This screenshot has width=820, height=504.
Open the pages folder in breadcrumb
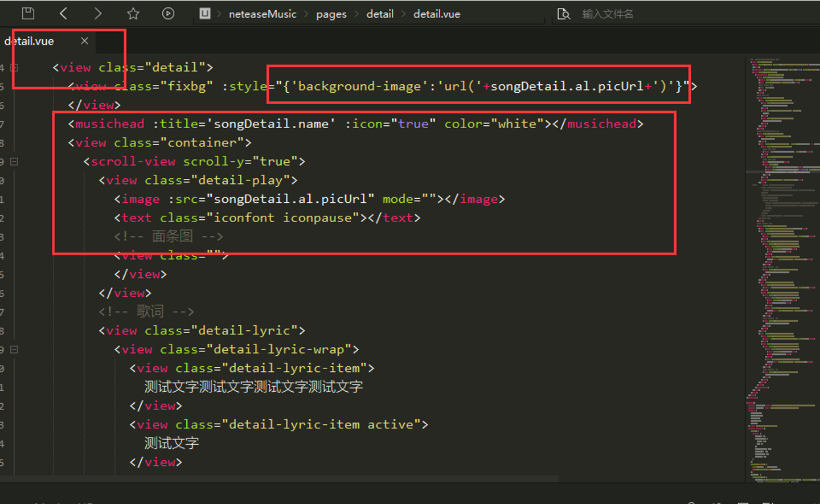pyautogui.click(x=331, y=14)
